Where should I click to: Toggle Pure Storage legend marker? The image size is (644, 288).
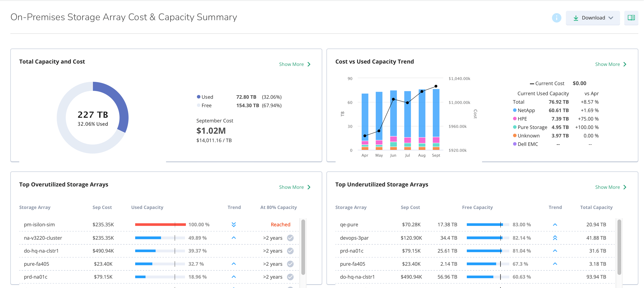tap(514, 127)
